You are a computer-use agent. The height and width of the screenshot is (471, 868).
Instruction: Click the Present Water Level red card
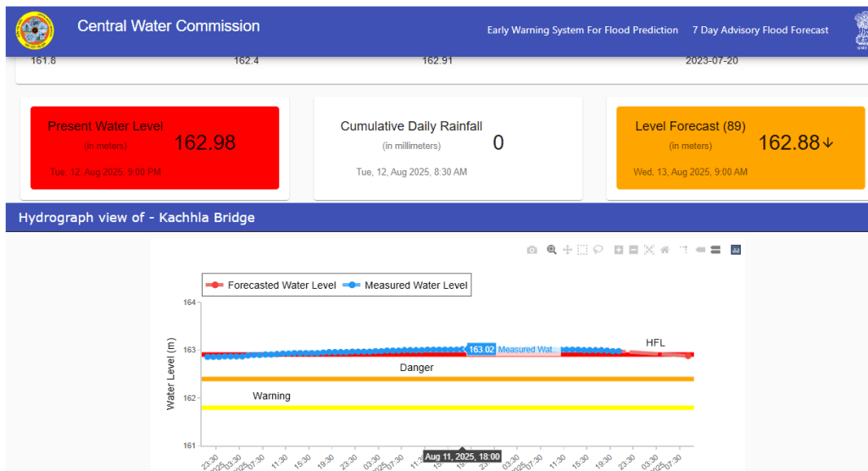pos(154,147)
